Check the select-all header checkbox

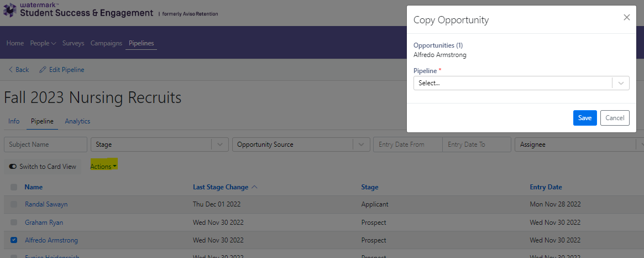coord(14,187)
